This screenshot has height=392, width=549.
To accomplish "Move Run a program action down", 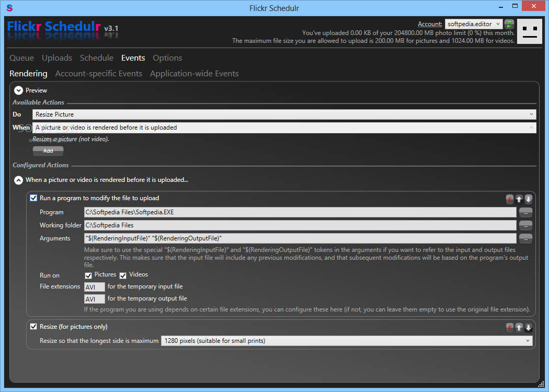I will pyautogui.click(x=528, y=199).
